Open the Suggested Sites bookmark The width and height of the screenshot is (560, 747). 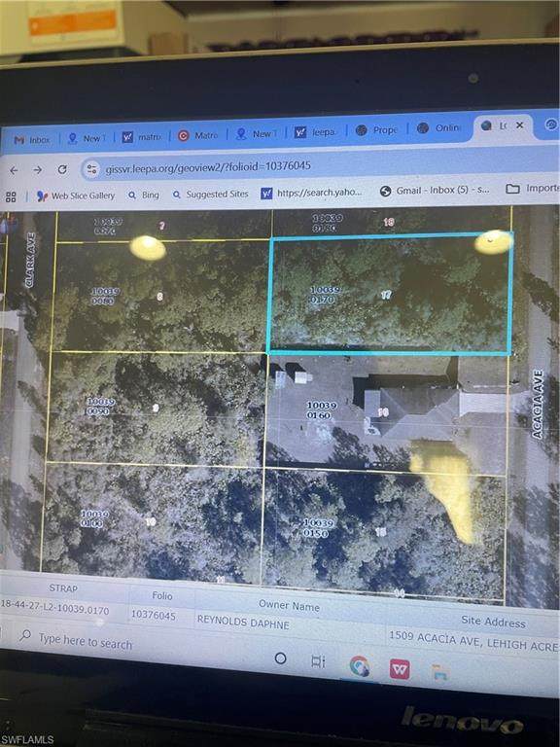[210, 195]
